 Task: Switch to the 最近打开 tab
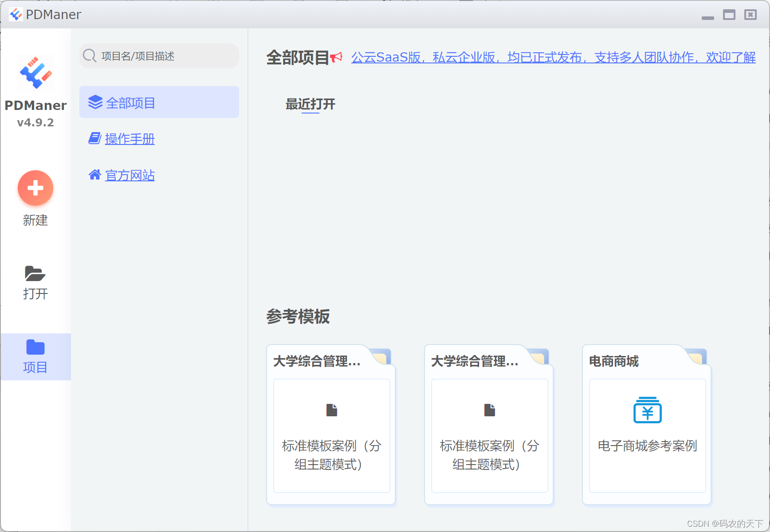[310, 104]
